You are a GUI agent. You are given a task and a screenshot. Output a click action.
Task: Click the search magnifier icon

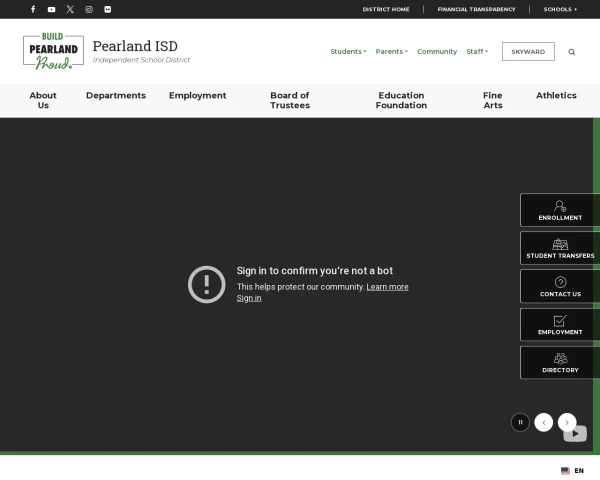[x=572, y=52]
